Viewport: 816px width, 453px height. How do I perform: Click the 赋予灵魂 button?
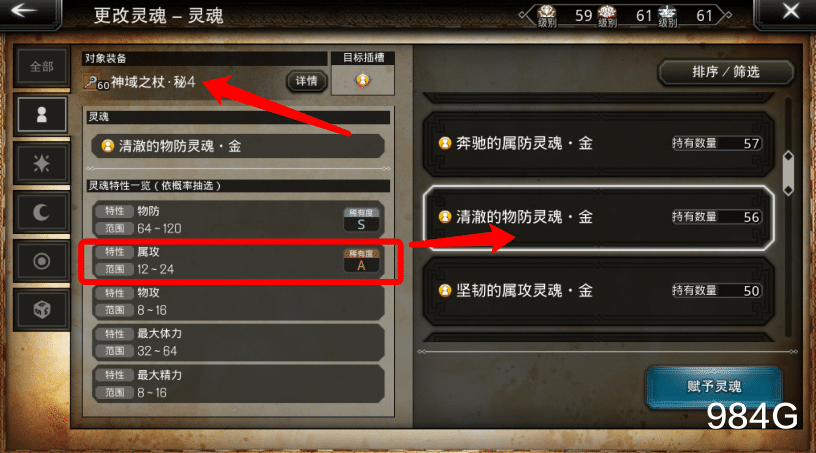tap(714, 386)
